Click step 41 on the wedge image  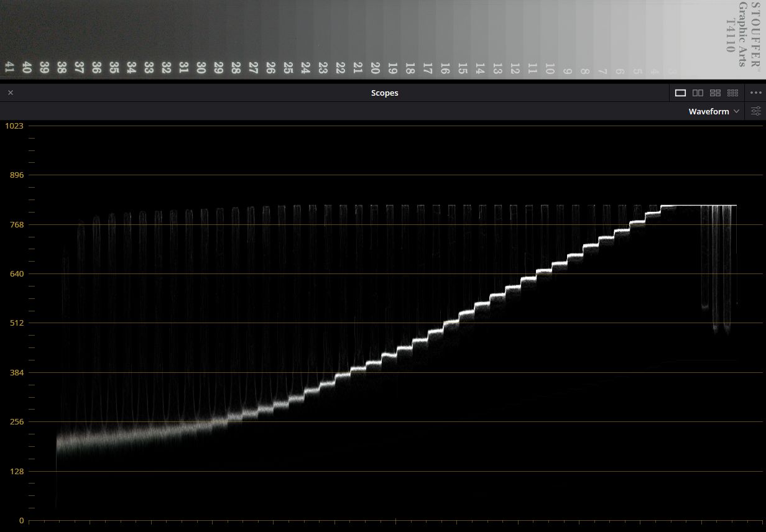(x=9, y=68)
